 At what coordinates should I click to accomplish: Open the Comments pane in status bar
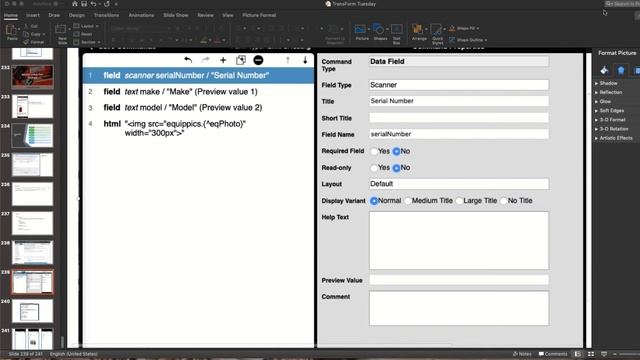click(x=553, y=354)
